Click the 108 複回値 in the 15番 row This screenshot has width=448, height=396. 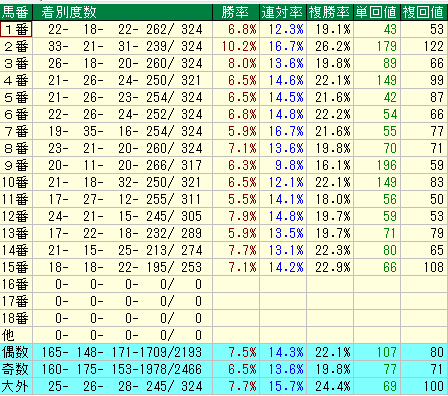[433, 267]
